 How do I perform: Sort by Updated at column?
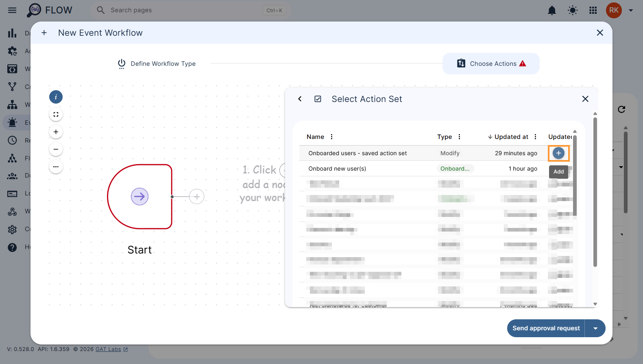508,137
